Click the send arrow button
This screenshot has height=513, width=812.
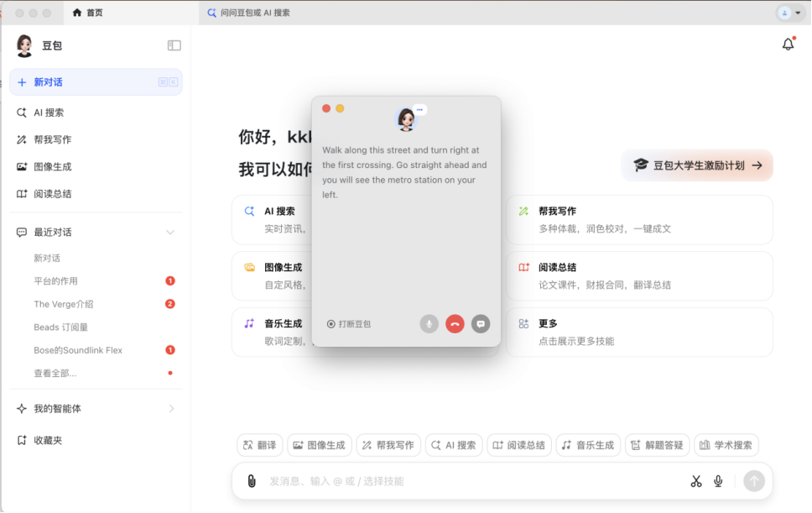pos(754,481)
